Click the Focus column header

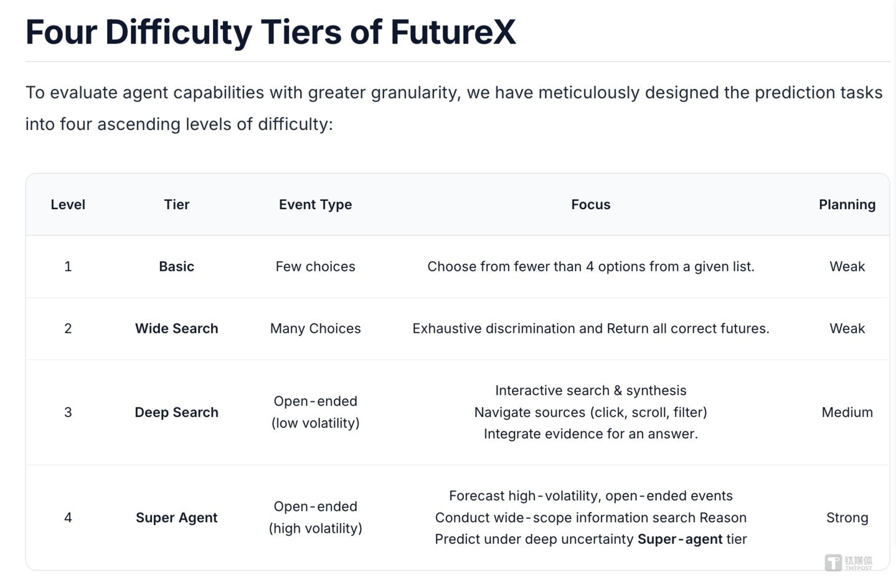pos(590,205)
